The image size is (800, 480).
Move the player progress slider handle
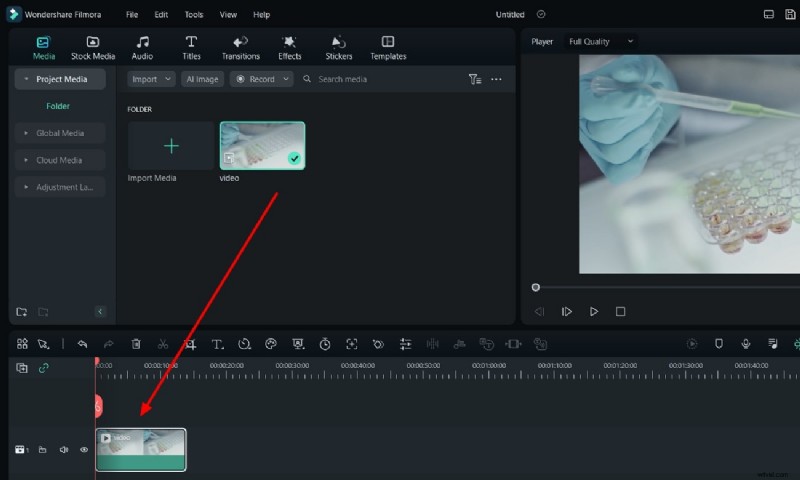pyautogui.click(x=535, y=287)
